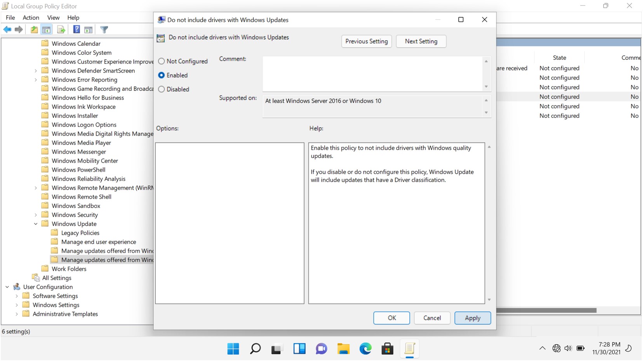Viewport: 644px width, 361px height.
Task: Select the Windows Installer folder
Action: 75,116
